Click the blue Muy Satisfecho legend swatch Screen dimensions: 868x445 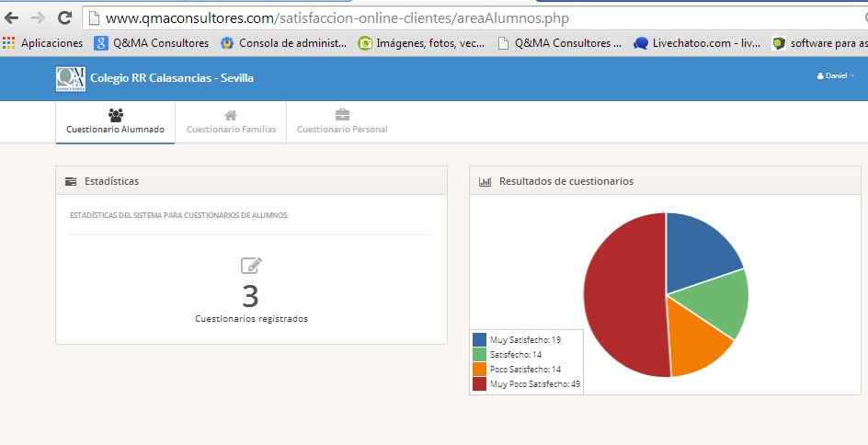click(480, 340)
